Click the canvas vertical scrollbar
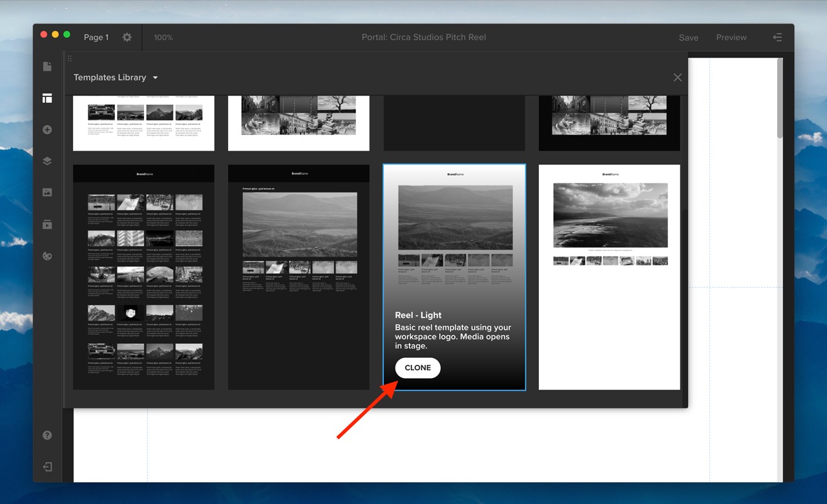Screen dimensions: 827x504 click(x=780, y=98)
